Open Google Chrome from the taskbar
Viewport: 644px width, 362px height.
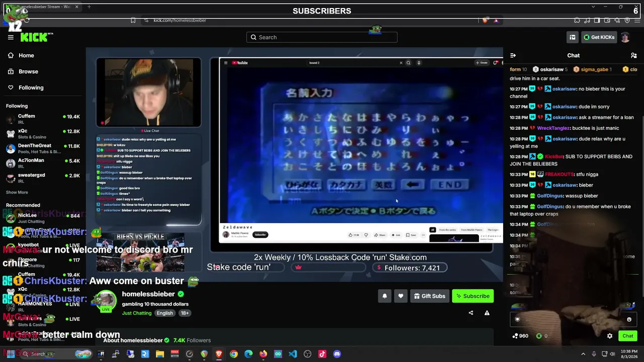point(233,354)
